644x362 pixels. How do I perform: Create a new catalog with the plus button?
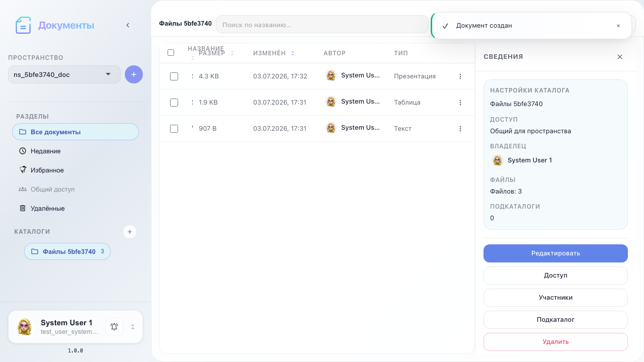tap(130, 232)
